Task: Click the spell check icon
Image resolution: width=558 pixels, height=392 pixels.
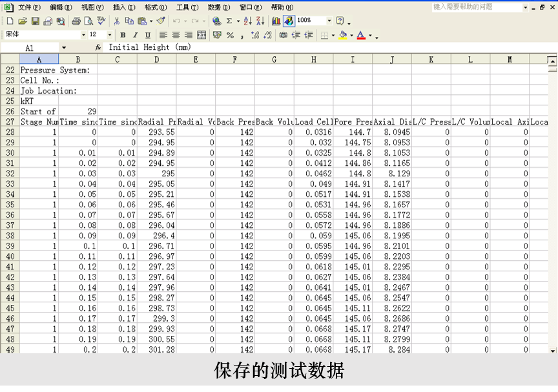Action: pos(101,21)
